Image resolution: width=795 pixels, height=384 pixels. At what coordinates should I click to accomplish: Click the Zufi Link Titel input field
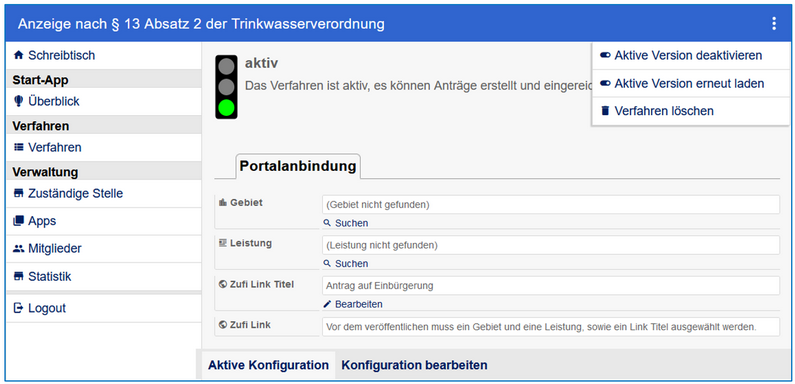pos(551,286)
